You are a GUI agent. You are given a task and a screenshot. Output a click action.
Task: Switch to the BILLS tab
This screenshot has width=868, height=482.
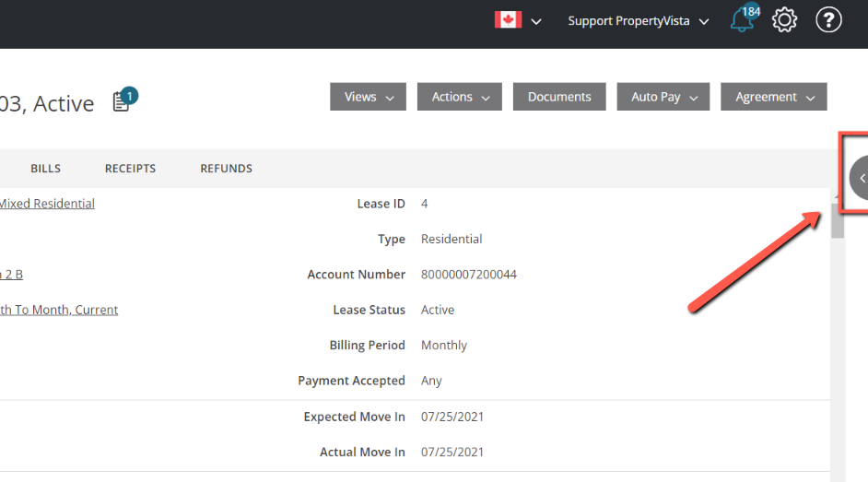[45, 169]
